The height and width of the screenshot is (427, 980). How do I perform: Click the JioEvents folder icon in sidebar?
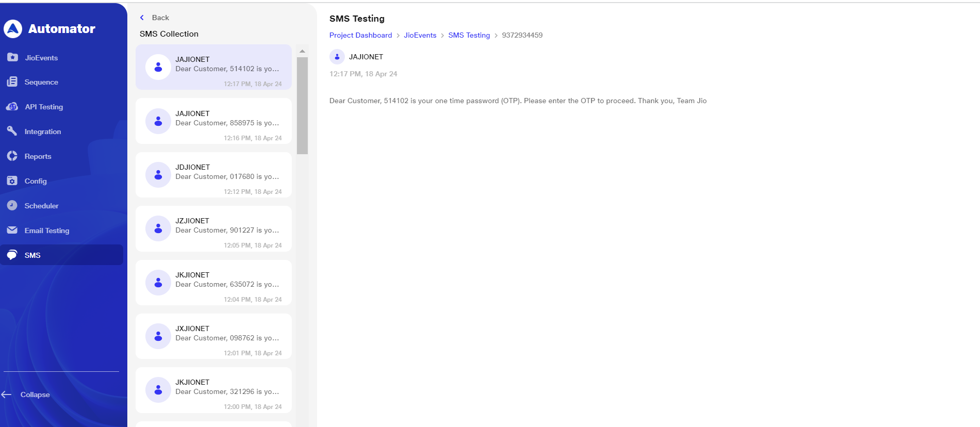[12, 57]
